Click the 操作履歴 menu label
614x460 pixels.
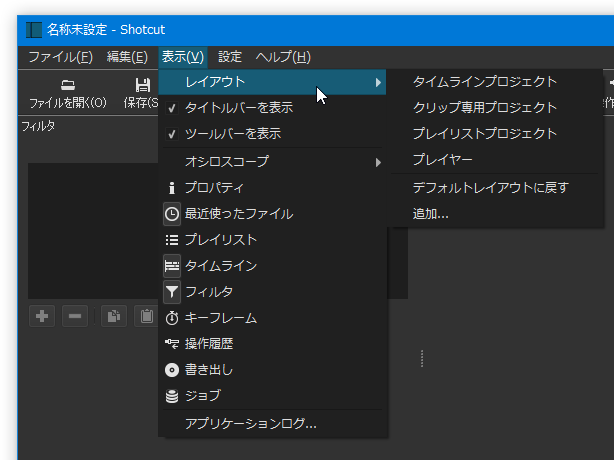point(209,344)
